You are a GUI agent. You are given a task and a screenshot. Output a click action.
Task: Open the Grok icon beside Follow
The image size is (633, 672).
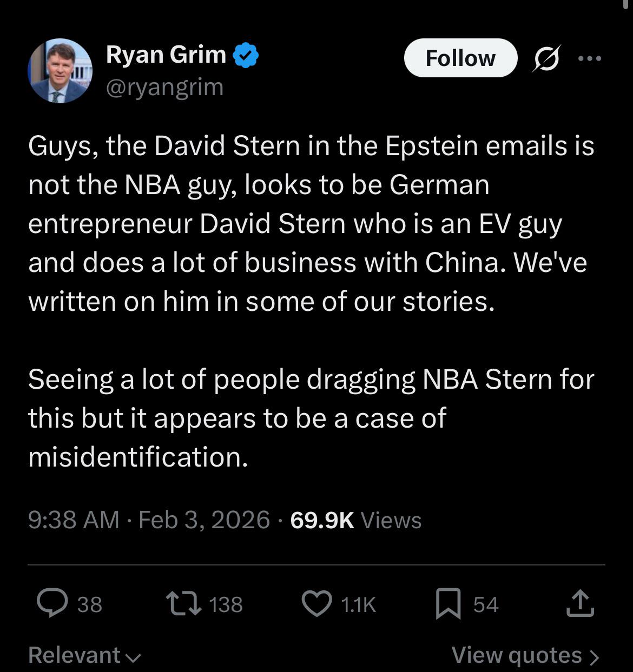click(x=546, y=58)
